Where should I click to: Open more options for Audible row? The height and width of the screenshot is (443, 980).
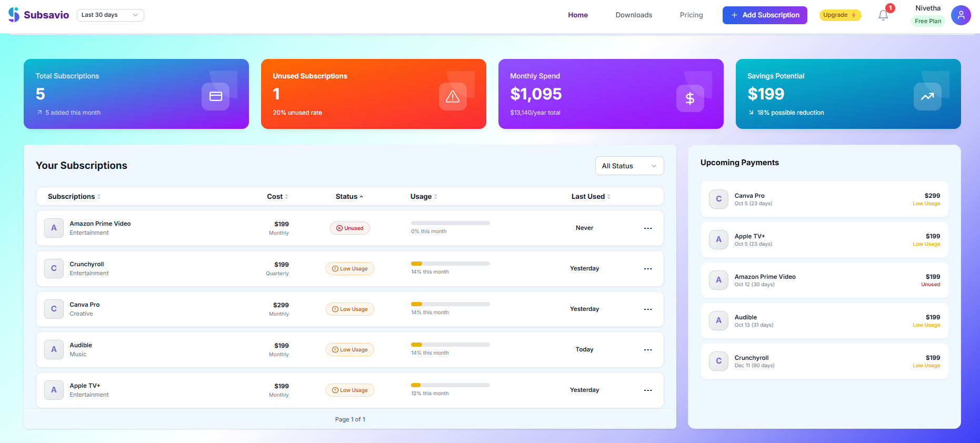[x=647, y=350]
